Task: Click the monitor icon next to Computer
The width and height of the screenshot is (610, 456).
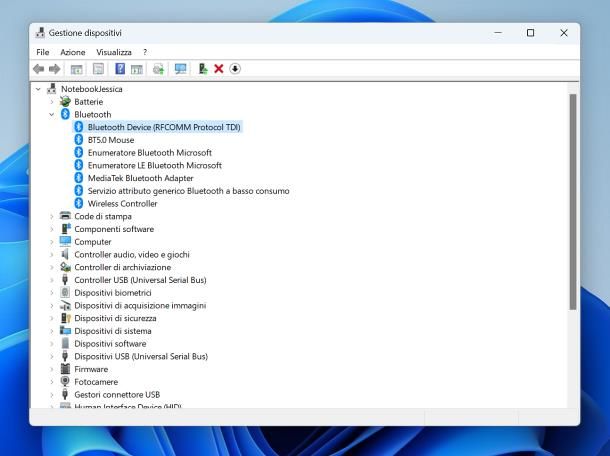Action: [65, 242]
